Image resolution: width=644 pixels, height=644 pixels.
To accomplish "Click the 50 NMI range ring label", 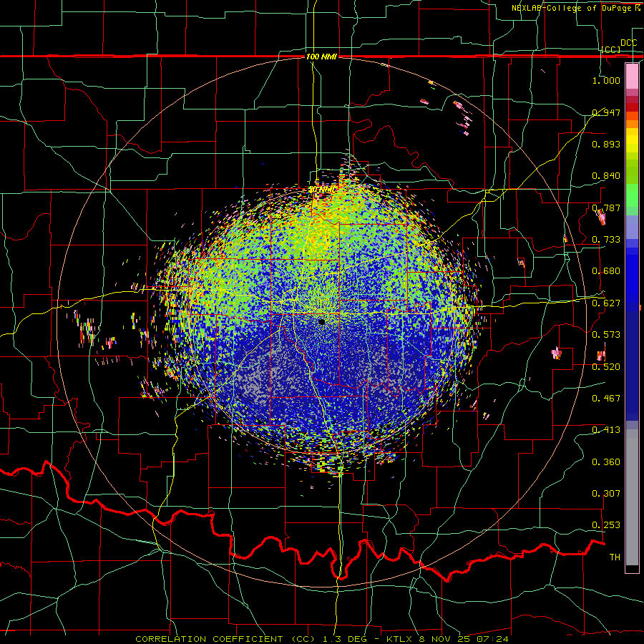I will pyautogui.click(x=321, y=190).
